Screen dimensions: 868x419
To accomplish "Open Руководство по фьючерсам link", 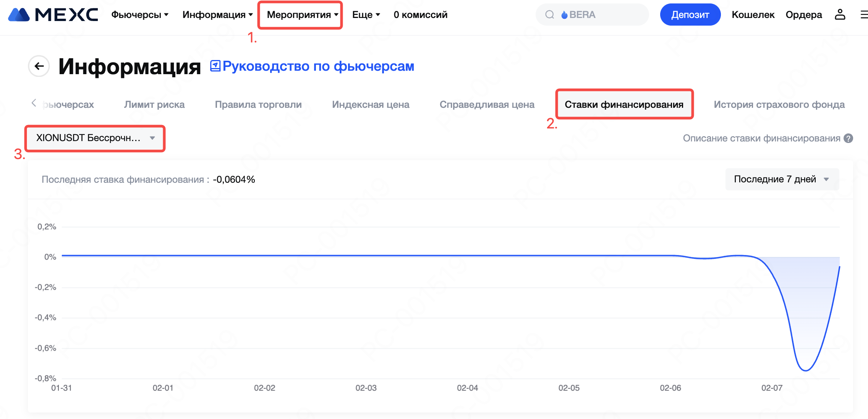I will 318,66.
